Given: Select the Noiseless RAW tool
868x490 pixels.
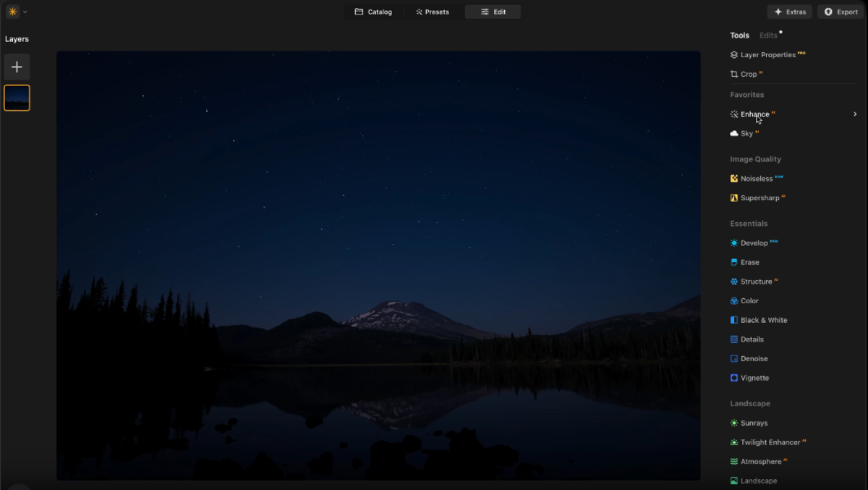Looking at the screenshot, I should [755, 178].
